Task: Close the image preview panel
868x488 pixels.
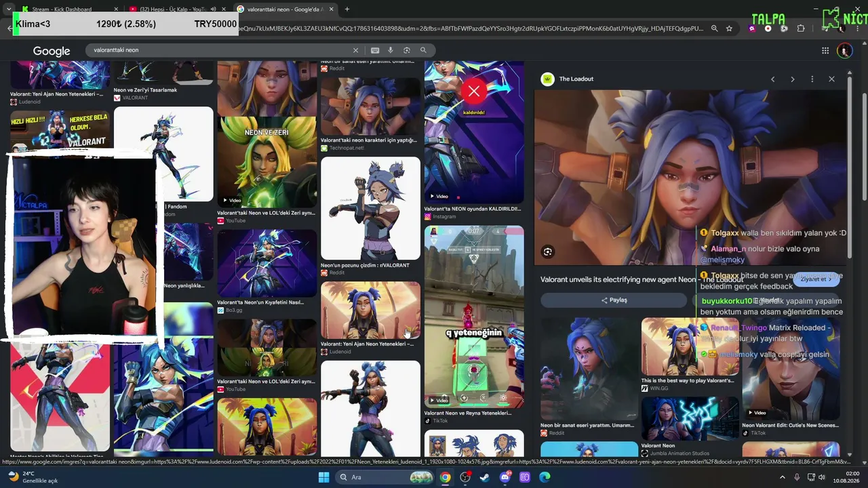Action: tap(831, 79)
